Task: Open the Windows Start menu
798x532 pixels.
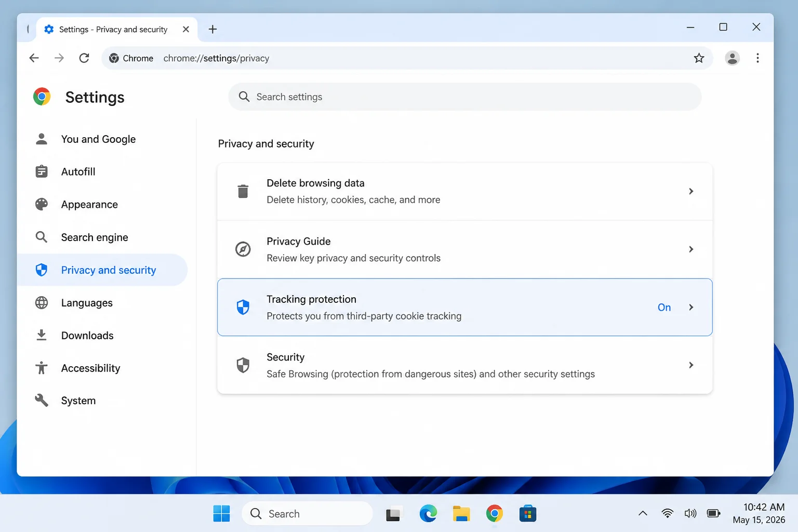Action: click(221, 513)
